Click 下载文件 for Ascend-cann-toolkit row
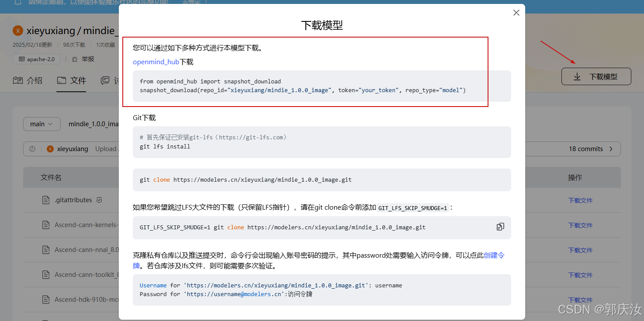The height and width of the screenshot is (321, 644). pyautogui.click(x=580, y=275)
